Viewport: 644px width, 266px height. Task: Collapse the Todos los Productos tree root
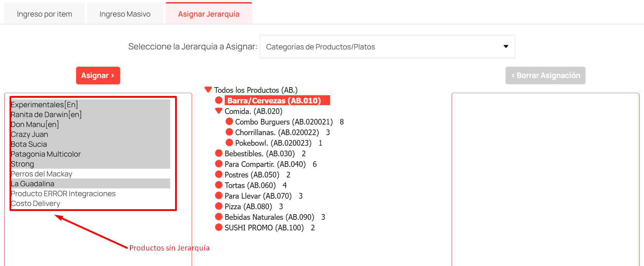tap(208, 90)
